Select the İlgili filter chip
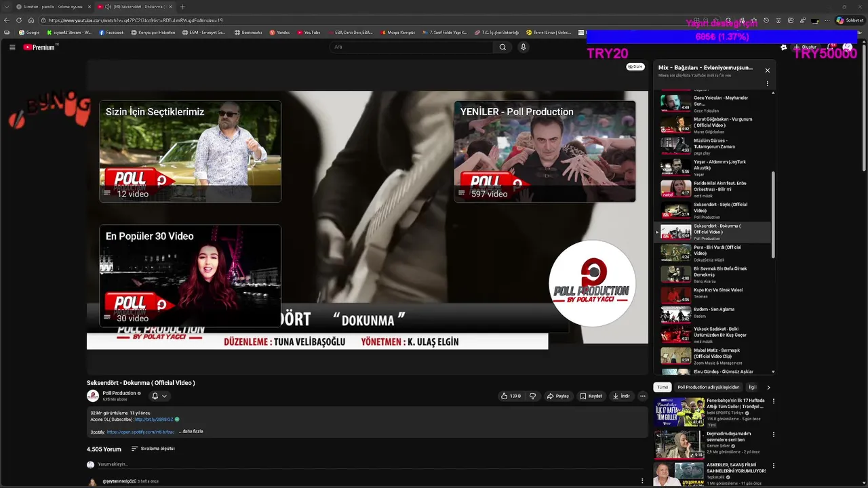 (751, 387)
